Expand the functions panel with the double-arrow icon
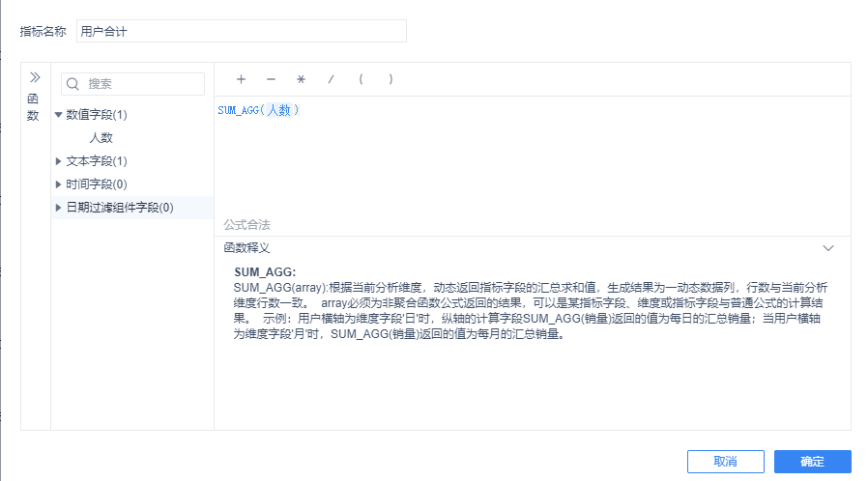Viewport: 868px width, 481px height. tap(35, 77)
